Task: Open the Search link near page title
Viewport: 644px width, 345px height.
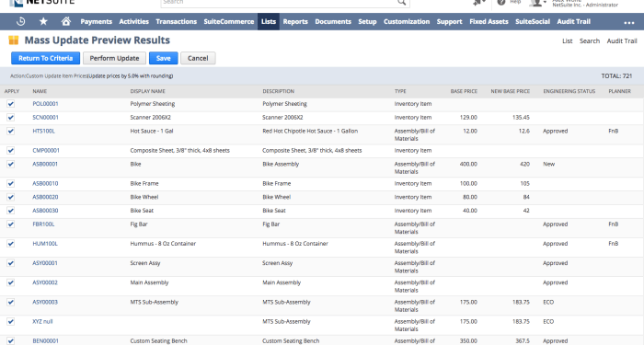Action: coord(590,41)
